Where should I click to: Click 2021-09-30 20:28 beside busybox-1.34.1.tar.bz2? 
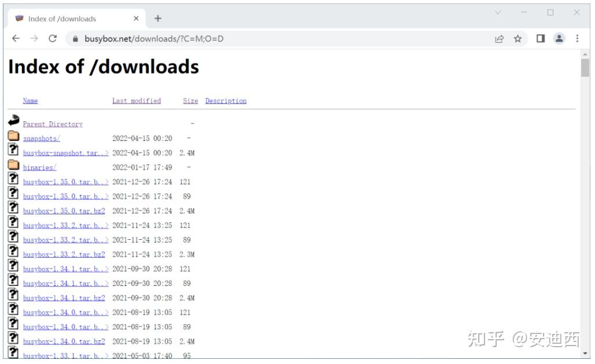(142, 298)
